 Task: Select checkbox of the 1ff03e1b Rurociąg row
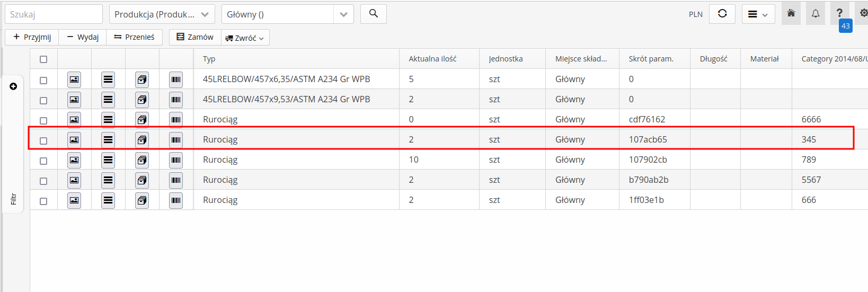tap(43, 201)
